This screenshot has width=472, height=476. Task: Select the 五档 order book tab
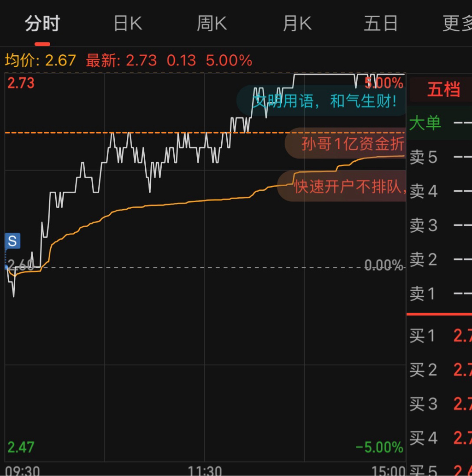pos(443,89)
